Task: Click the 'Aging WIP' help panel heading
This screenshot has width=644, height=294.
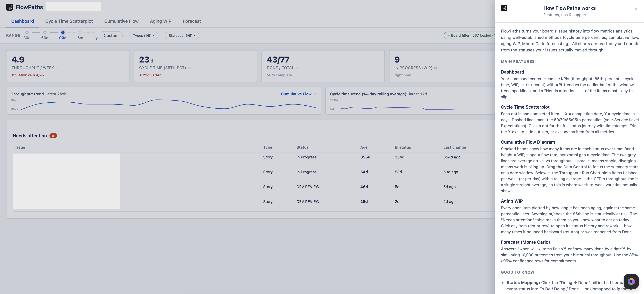Action: 512,201
